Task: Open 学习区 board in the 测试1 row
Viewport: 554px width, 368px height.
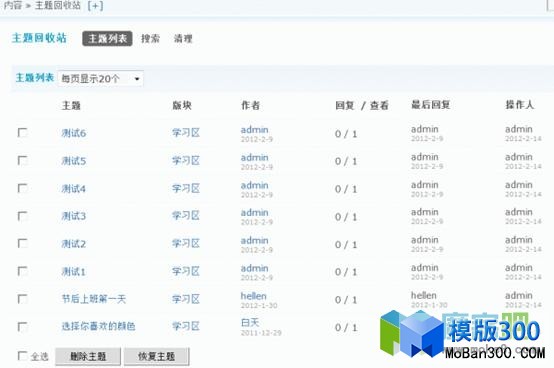Action: 186,271
